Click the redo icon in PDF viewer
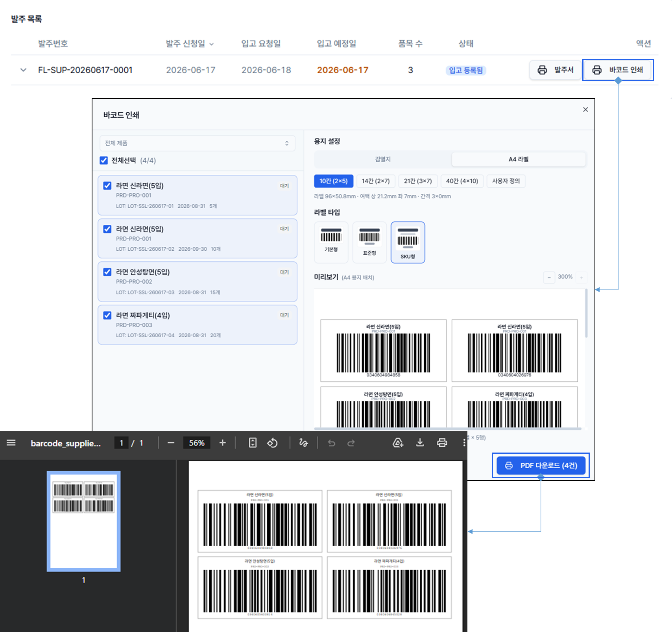Screen dimensions: 672x632 (351, 443)
